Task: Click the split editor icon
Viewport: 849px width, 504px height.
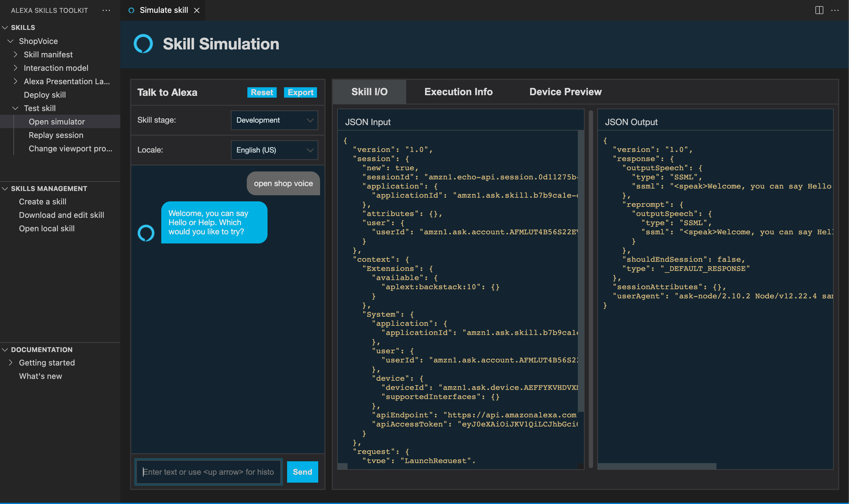Action: [819, 10]
